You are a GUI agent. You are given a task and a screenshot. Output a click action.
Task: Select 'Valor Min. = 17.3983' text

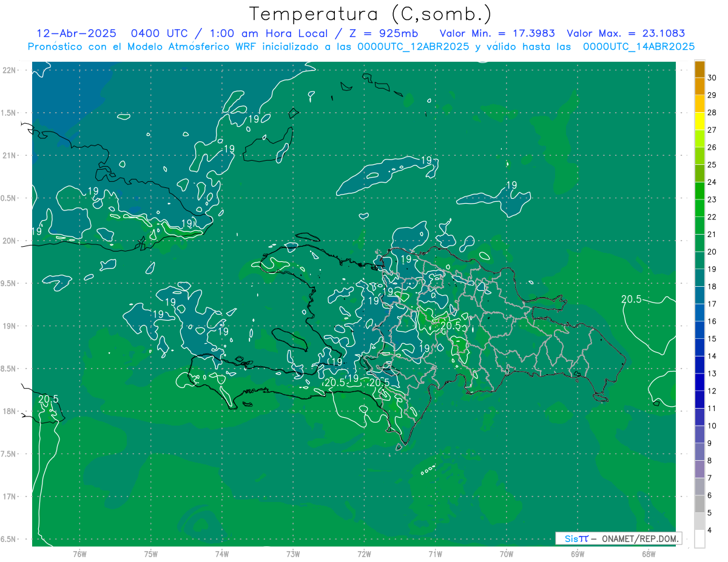click(x=497, y=34)
